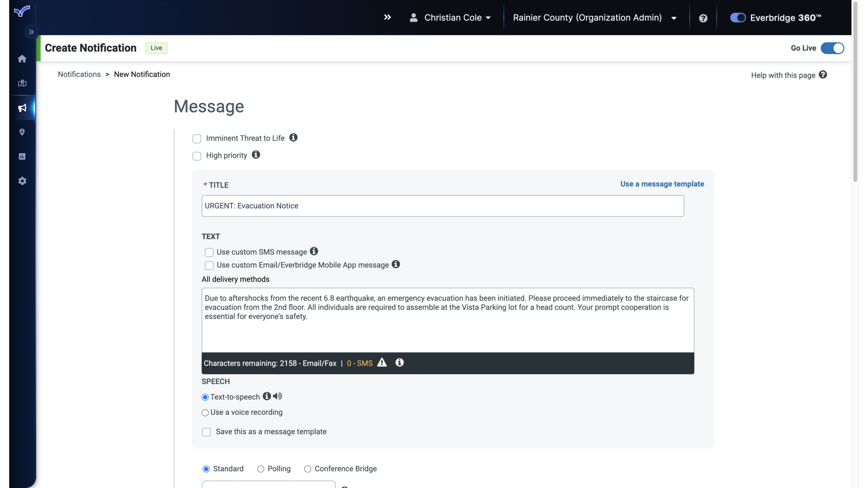Enable Use custom SMS message
This screenshot has height=488, width=868.
click(209, 252)
